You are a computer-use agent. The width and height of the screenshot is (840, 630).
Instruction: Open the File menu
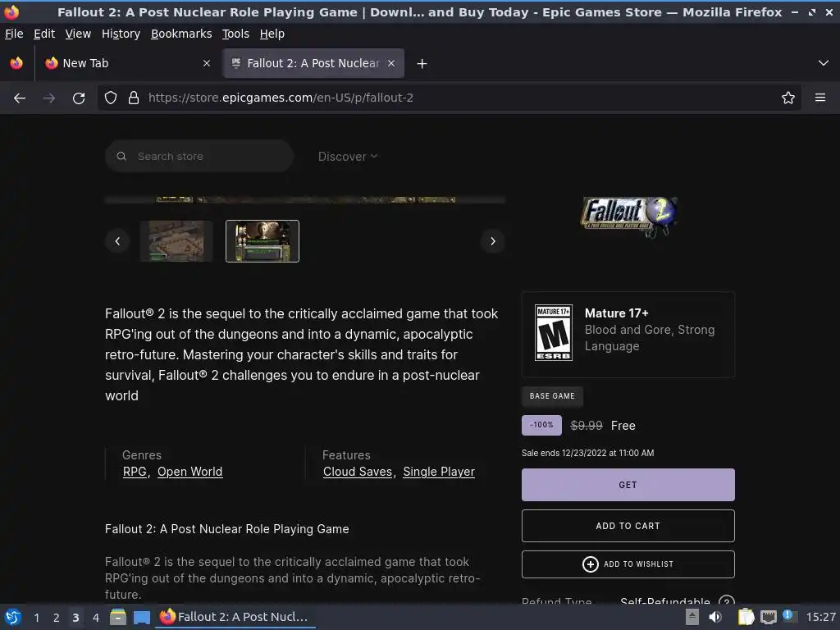coord(14,34)
